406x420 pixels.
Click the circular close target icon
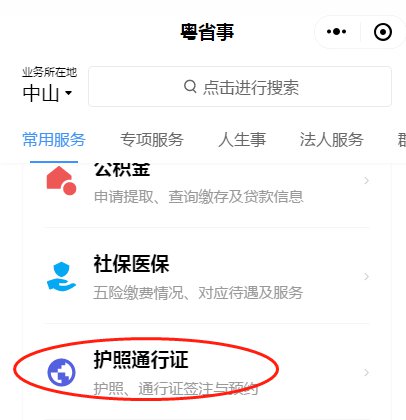tap(383, 32)
